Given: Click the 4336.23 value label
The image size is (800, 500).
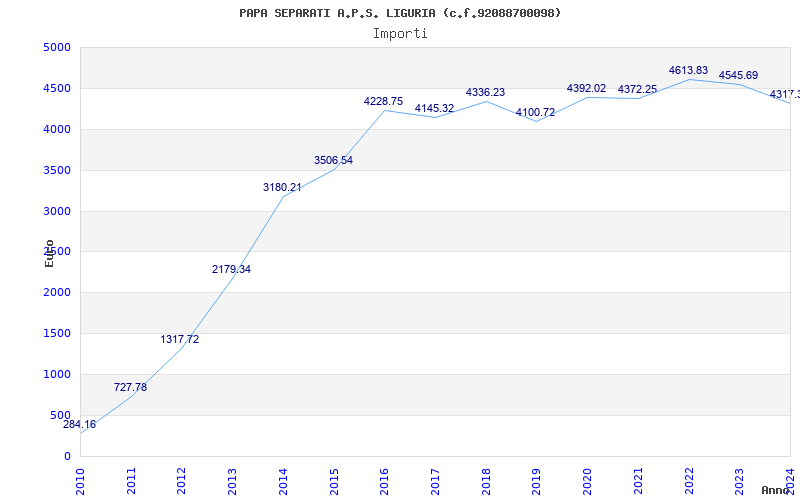Looking at the screenshot, I should click(485, 92).
